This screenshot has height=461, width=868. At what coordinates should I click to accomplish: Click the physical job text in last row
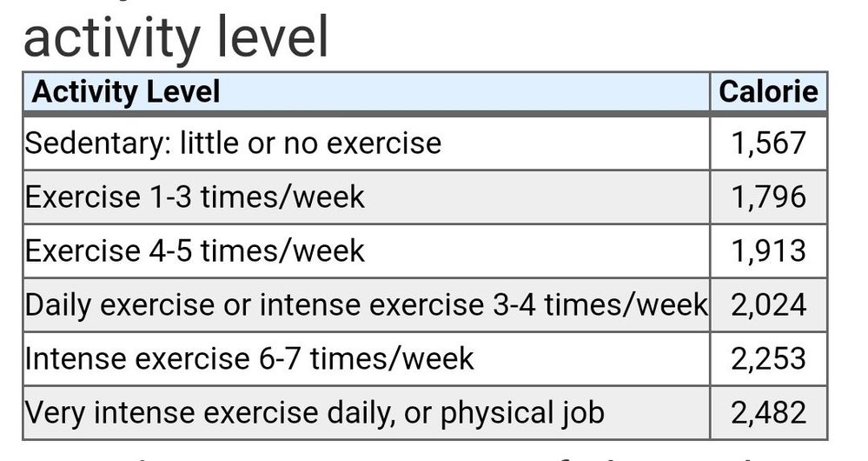click(x=522, y=413)
